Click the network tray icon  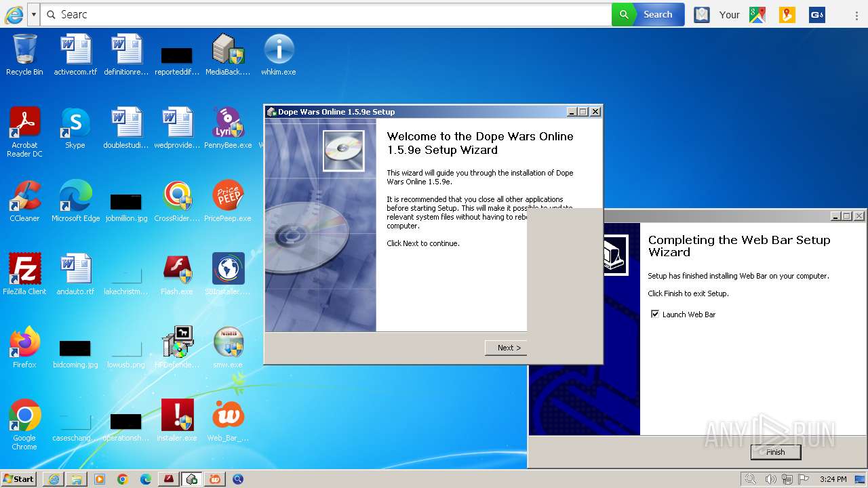point(787,479)
